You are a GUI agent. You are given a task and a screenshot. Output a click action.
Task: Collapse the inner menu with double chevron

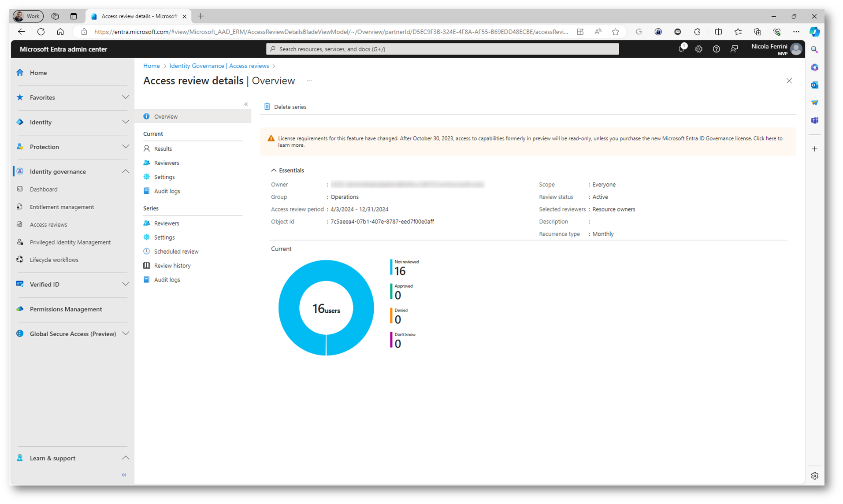[x=246, y=104]
